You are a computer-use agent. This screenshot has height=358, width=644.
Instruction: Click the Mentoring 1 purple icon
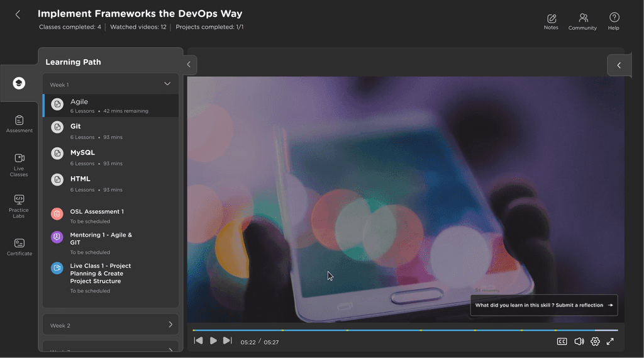coord(57,237)
